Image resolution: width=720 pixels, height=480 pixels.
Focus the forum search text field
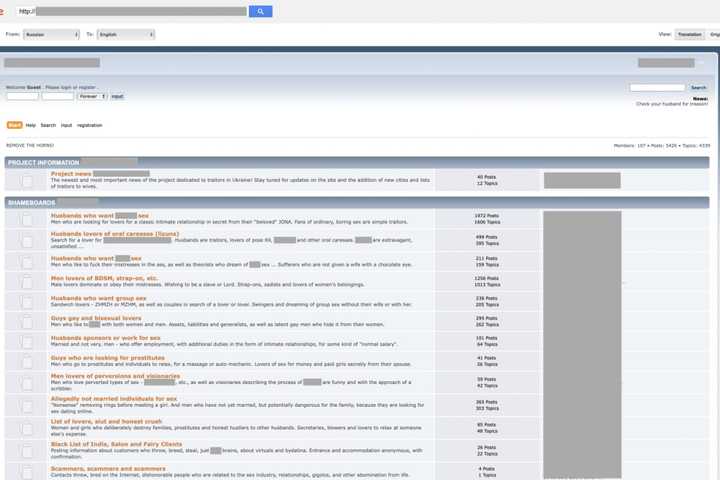657,87
